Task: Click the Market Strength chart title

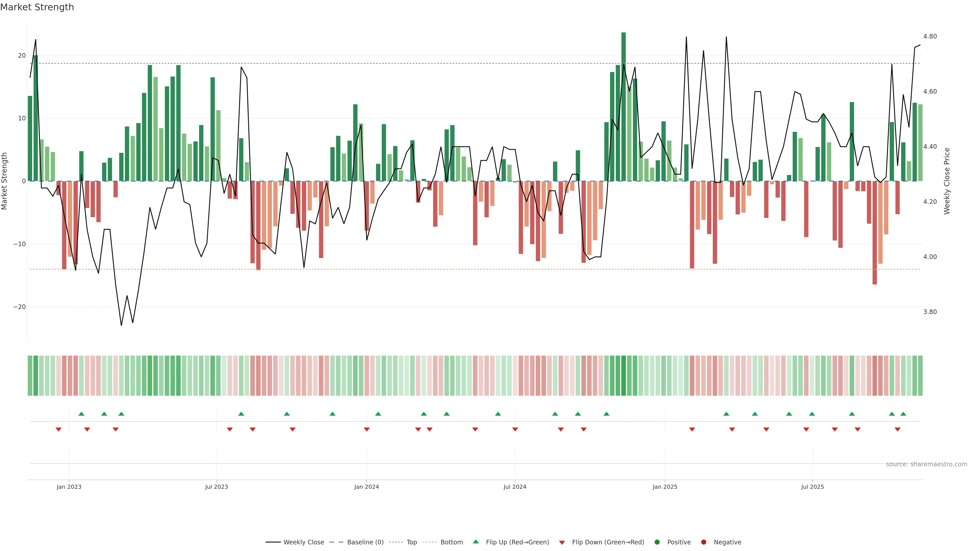Action: (37, 7)
